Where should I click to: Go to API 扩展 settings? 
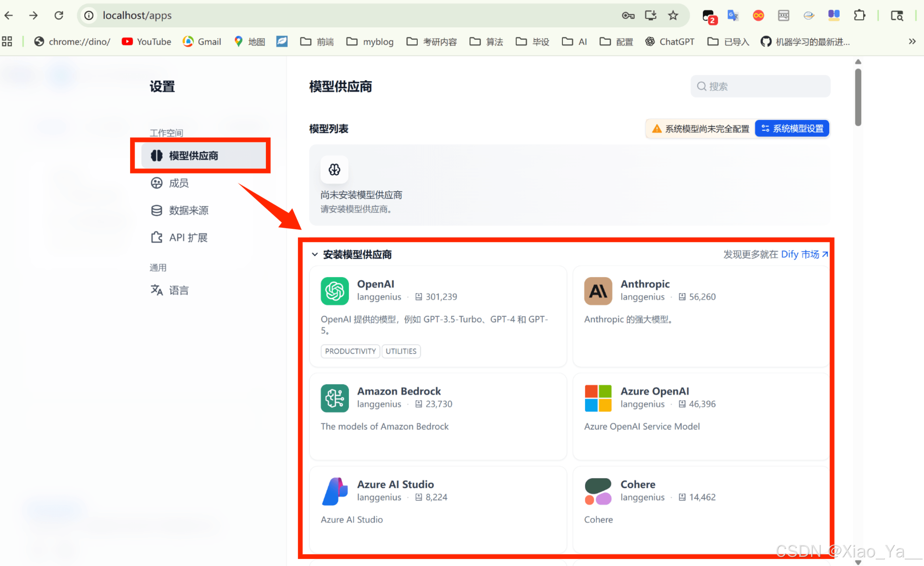188,237
